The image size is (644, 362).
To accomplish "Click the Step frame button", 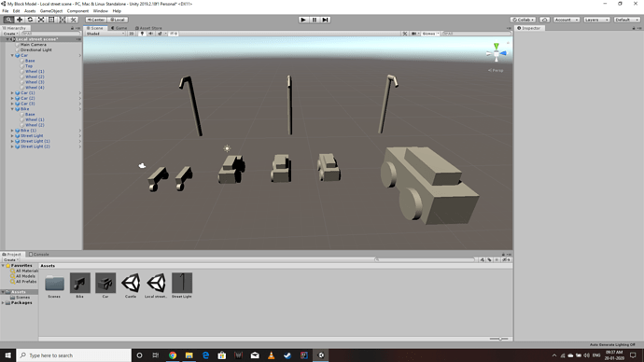I will (326, 20).
